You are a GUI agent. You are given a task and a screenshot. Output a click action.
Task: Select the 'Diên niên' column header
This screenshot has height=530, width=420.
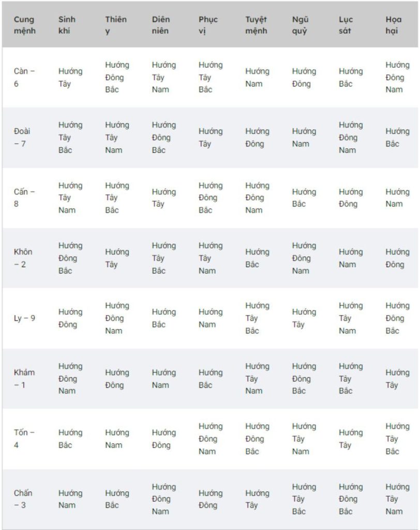(161, 25)
